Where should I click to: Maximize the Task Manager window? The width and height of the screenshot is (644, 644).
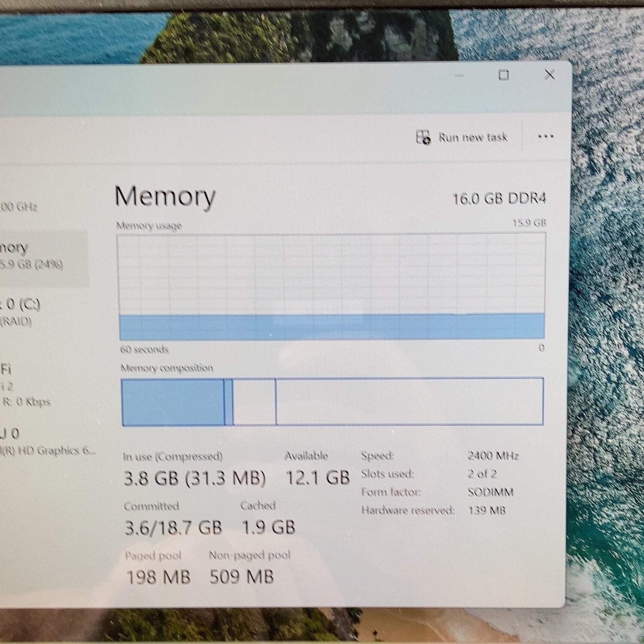tap(504, 75)
